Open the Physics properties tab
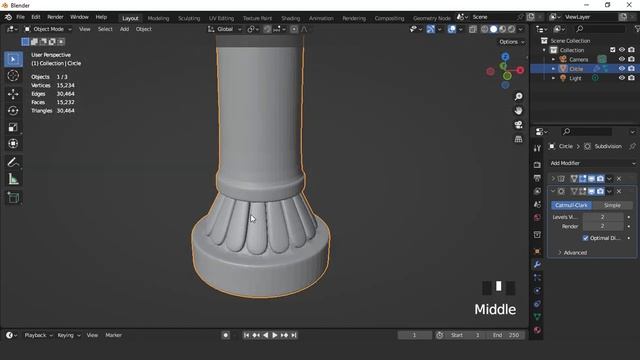This screenshot has width=640, height=360. pyautogui.click(x=537, y=291)
